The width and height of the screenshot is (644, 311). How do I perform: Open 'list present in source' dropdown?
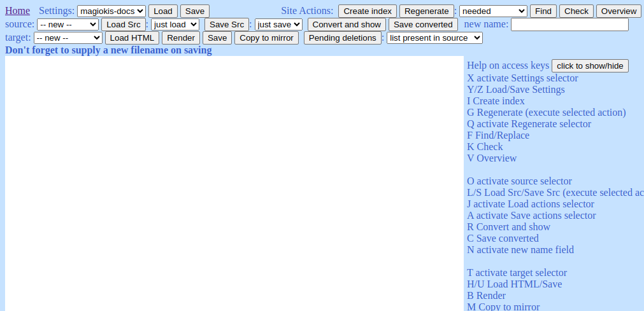(434, 38)
